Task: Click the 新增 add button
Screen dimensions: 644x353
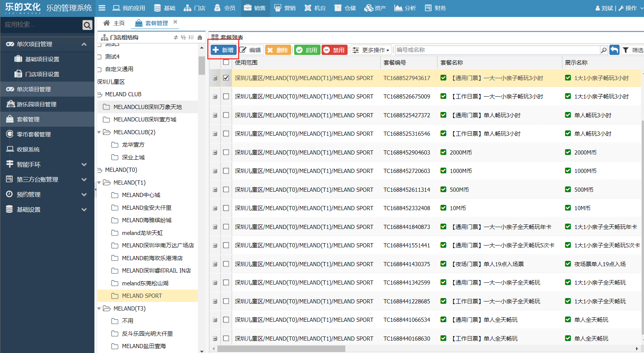Action: coord(223,50)
